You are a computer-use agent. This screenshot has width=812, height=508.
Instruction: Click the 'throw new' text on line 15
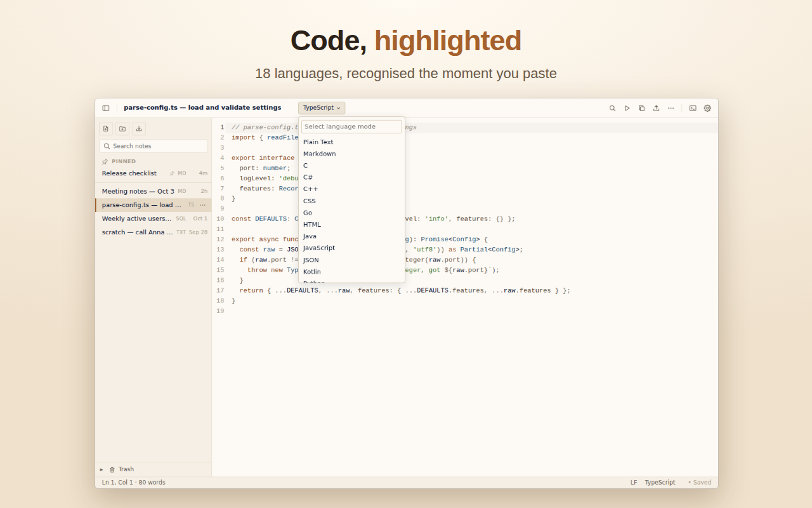click(265, 270)
